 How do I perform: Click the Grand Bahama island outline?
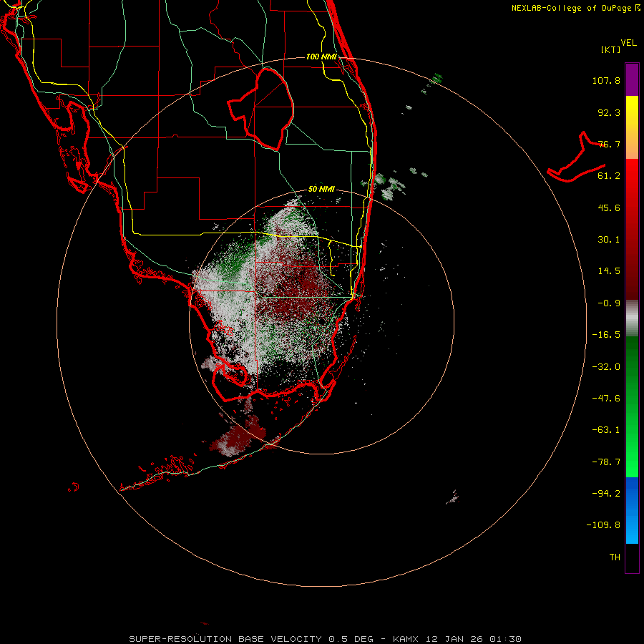pyautogui.click(x=577, y=158)
